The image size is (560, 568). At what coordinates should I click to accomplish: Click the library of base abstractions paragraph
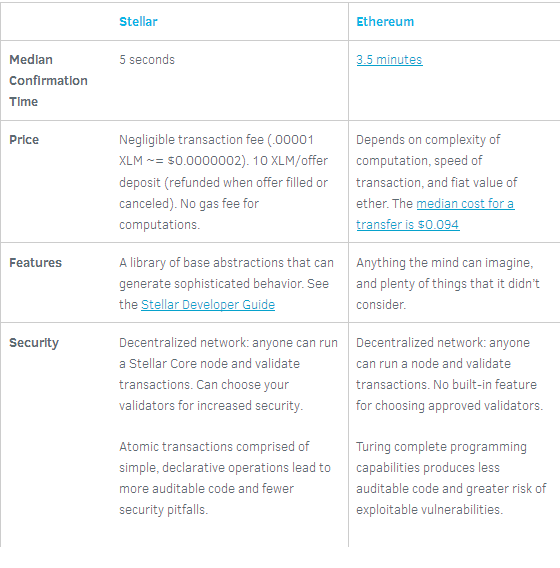pyautogui.click(x=226, y=284)
